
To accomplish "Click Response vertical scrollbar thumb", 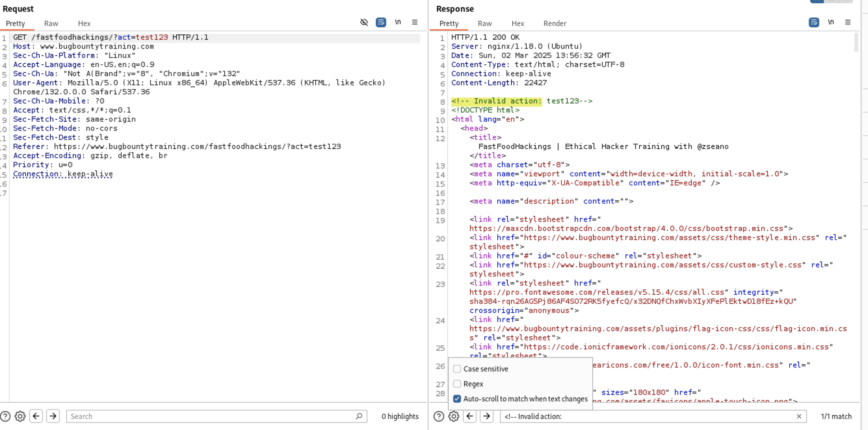I will click(x=856, y=42).
